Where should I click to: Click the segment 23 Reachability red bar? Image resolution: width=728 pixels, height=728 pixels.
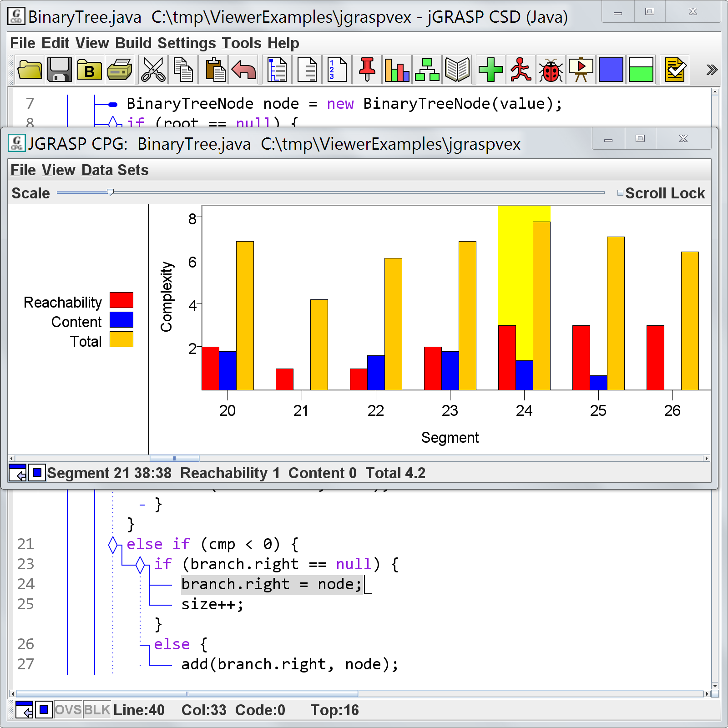click(433, 369)
